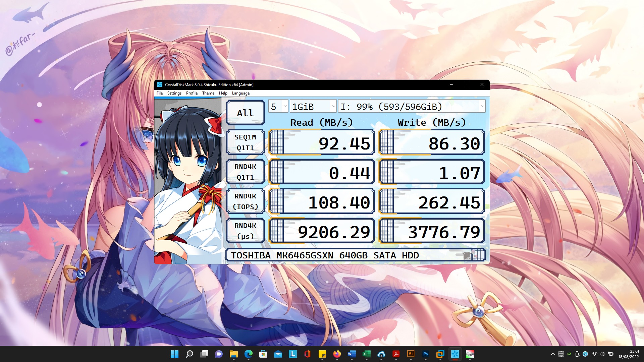The image size is (644, 362).
Task: Launch Microsoft Edge from taskbar
Action: (249, 354)
